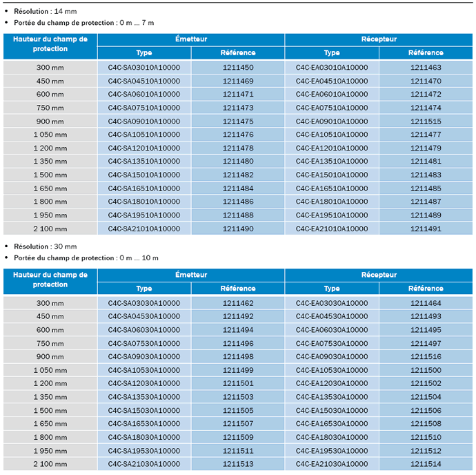Select reference 1211475
This screenshot has height=475, width=476.
click(x=238, y=122)
